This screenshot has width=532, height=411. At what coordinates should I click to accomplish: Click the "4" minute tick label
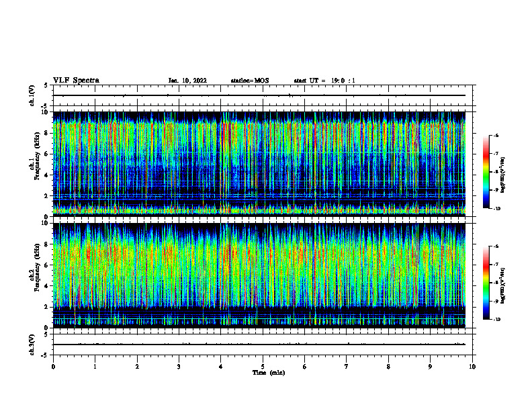point(221,367)
